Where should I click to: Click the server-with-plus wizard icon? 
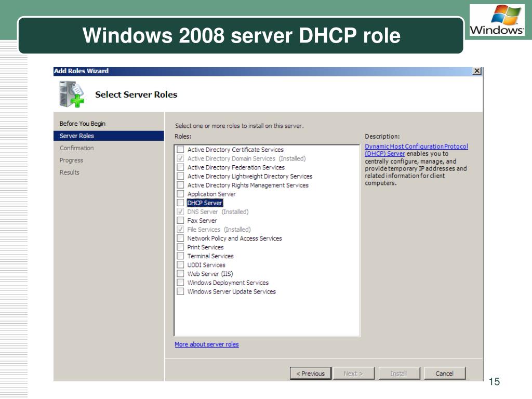72,94
